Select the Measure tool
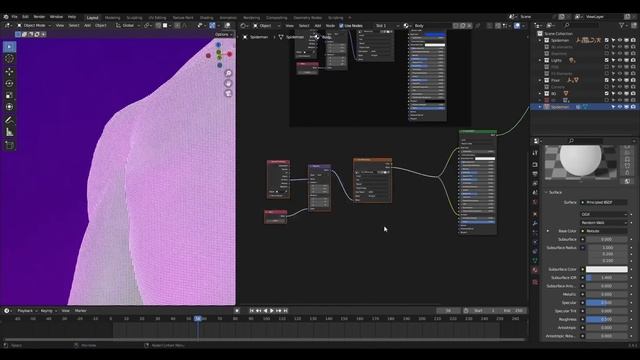 pyautogui.click(x=9, y=132)
